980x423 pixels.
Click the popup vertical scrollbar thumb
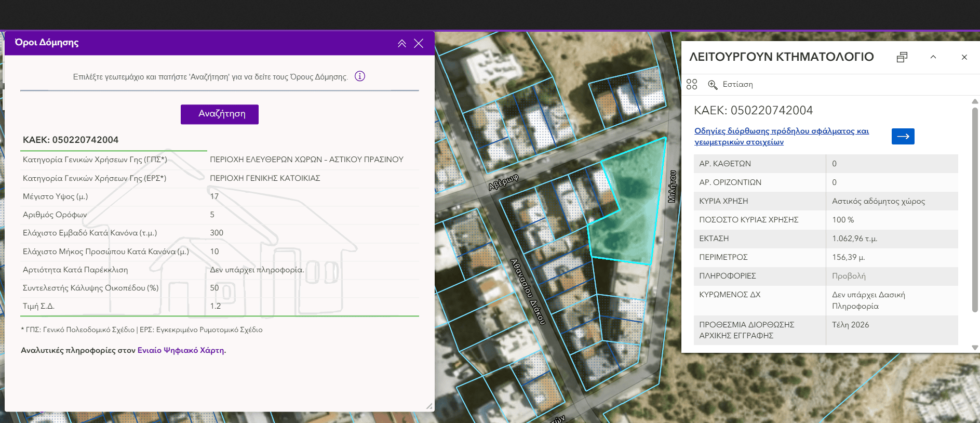[975, 208]
